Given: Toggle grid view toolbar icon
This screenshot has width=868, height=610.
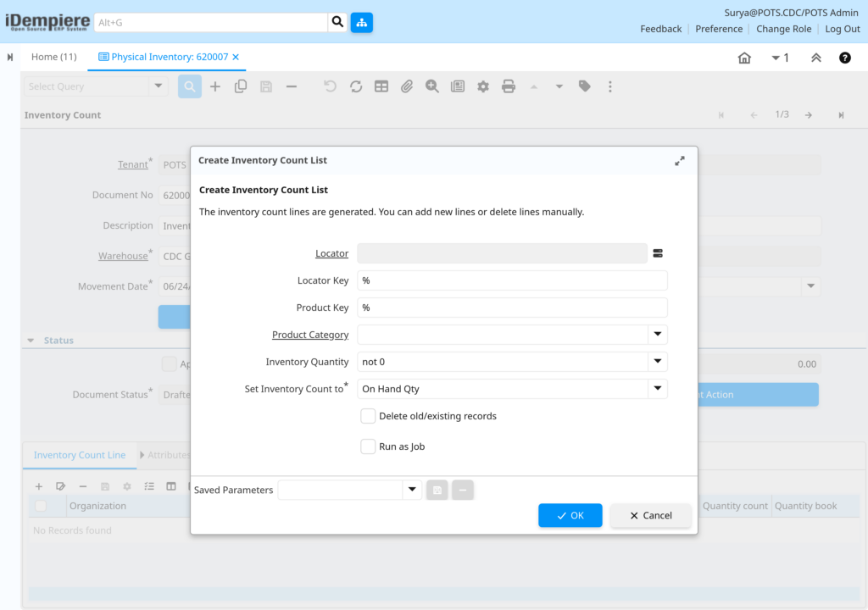Looking at the screenshot, I should 381,86.
